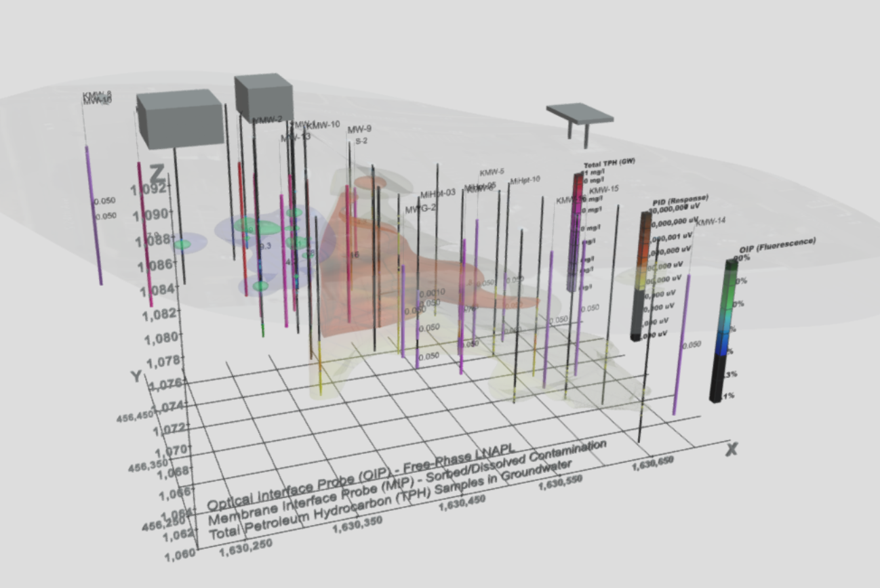Click the KMW-15 well label
This screenshot has width=880, height=588.
(x=604, y=189)
